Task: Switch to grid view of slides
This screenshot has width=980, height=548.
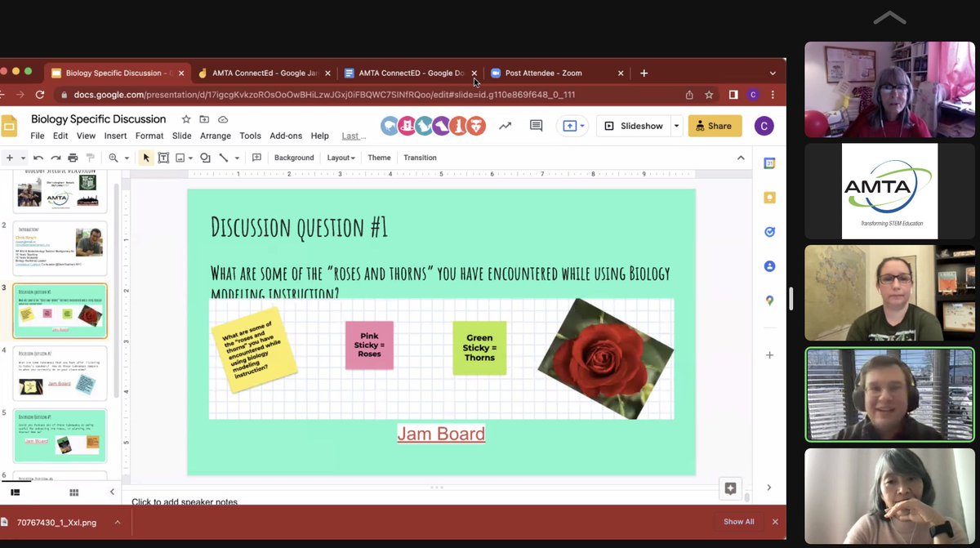Action: (x=73, y=492)
